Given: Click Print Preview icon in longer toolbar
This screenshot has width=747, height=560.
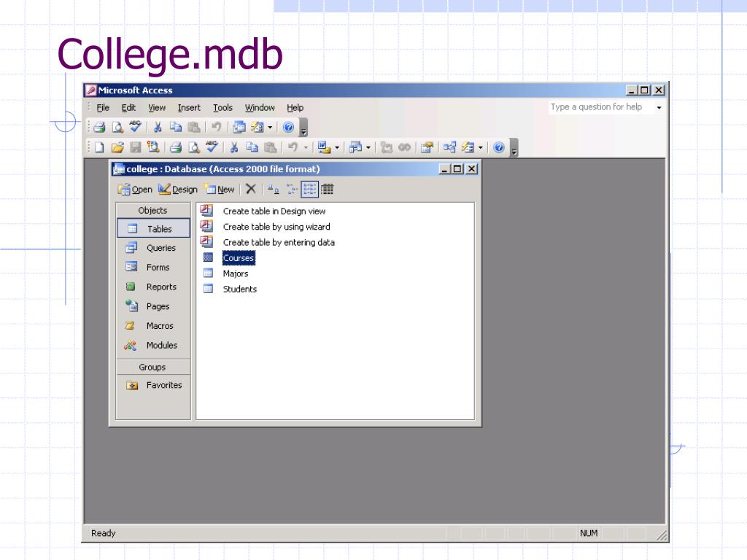Looking at the screenshot, I should click(x=194, y=147).
